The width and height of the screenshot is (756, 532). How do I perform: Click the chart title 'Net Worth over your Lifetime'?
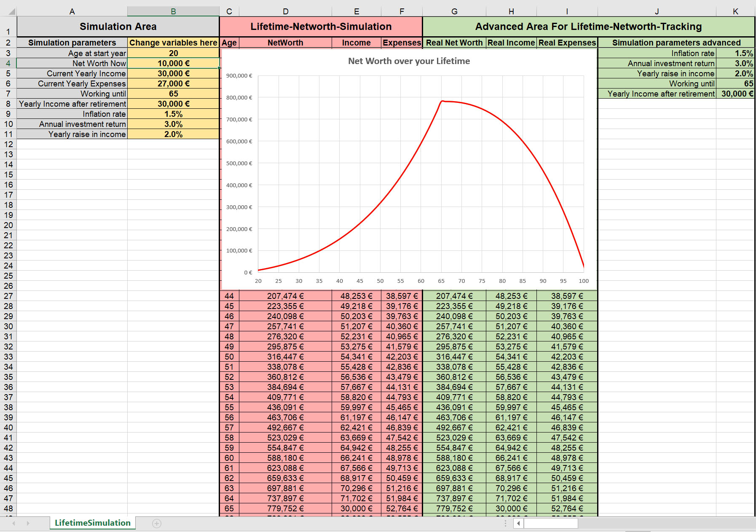point(409,61)
